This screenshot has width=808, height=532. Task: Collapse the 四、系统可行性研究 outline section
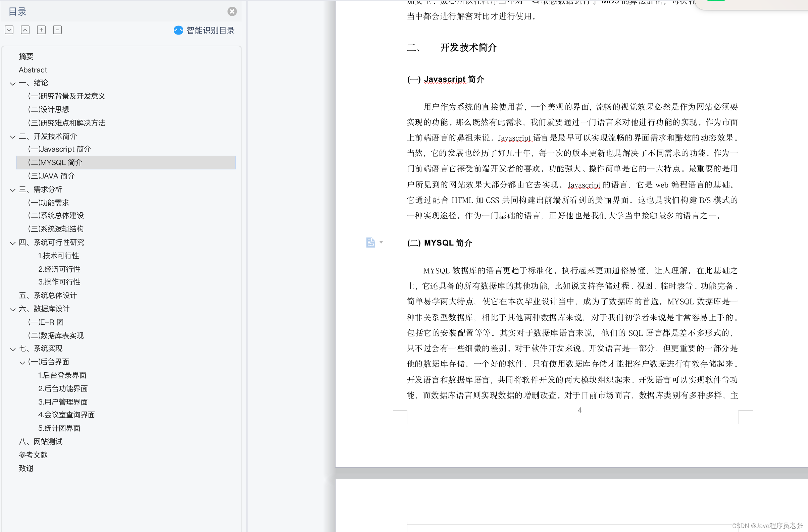(x=12, y=243)
